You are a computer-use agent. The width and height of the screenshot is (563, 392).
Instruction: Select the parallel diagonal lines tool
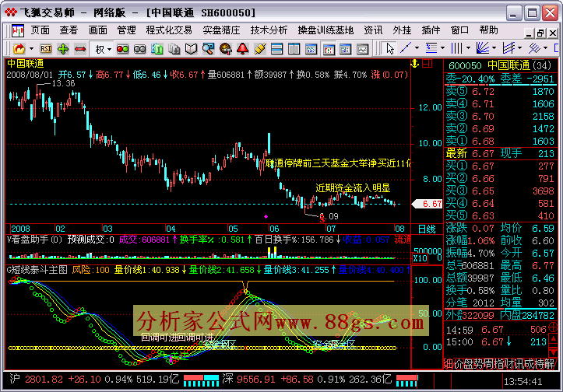coord(534,48)
